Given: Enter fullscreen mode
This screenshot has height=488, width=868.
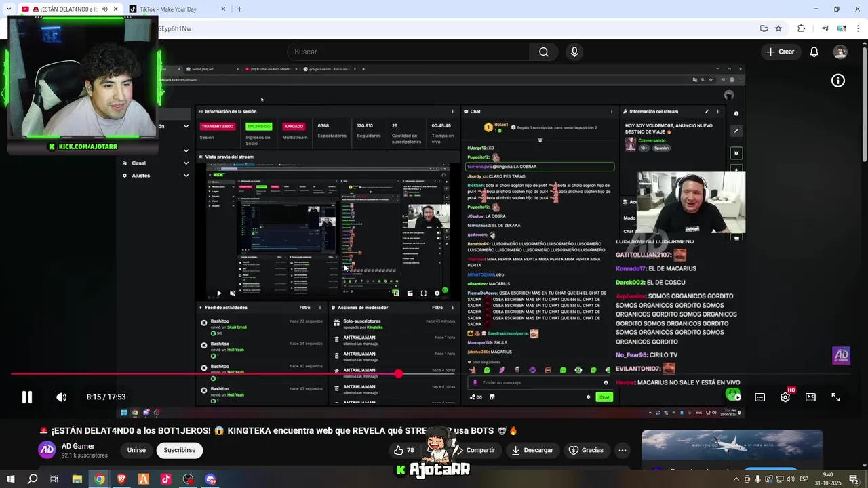Looking at the screenshot, I should point(836,397).
